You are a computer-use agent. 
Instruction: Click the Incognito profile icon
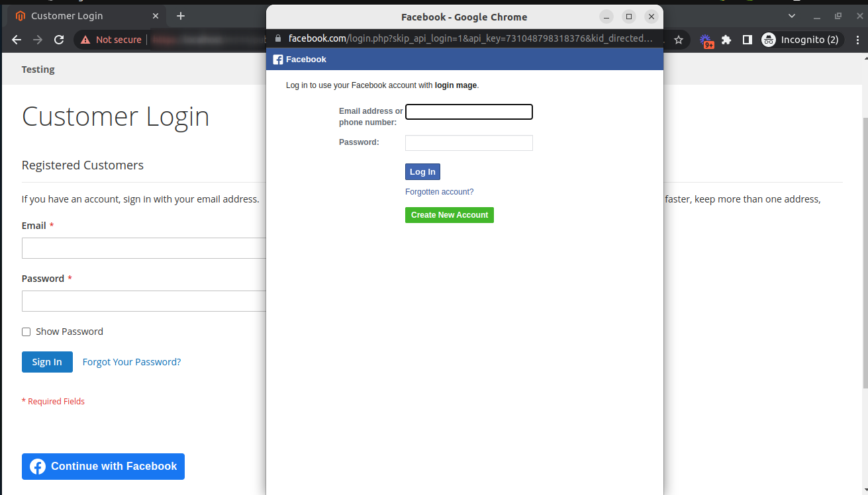(x=768, y=40)
